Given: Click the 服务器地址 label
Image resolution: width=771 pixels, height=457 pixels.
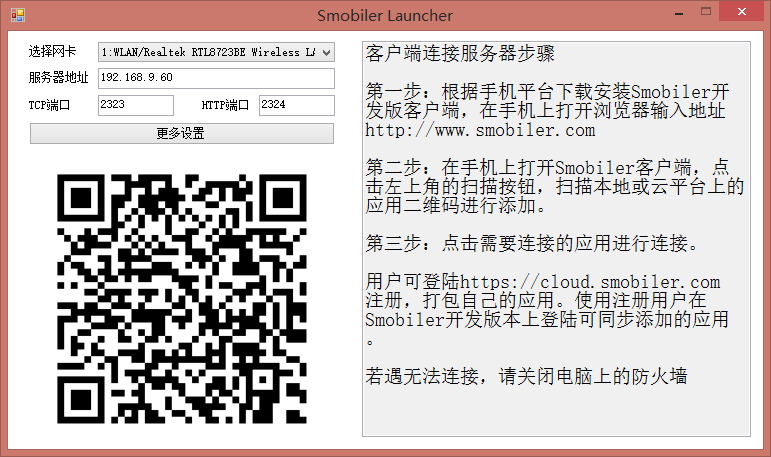Looking at the screenshot, I should (59, 78).
